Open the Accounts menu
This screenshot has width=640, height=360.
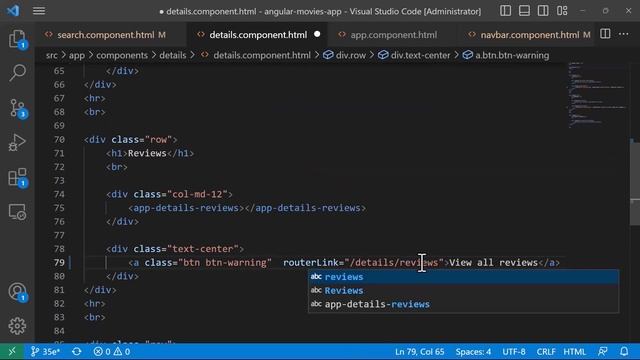17,292
